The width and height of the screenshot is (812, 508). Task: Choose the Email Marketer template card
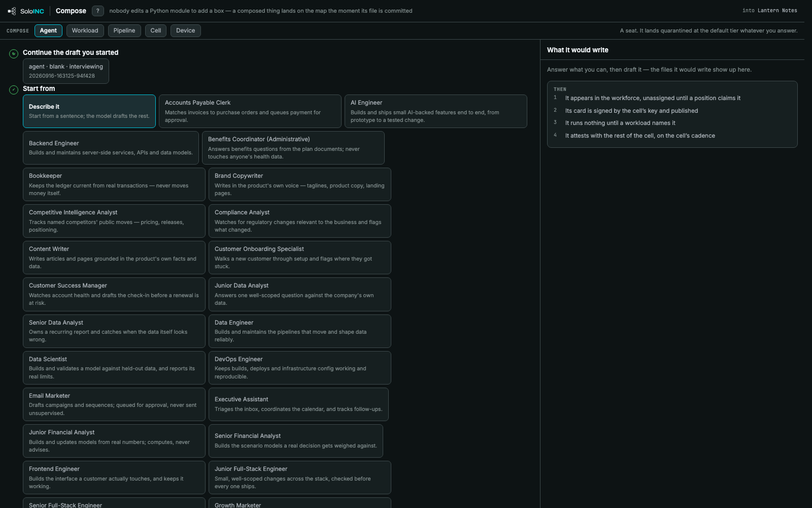click(x=114, y=404)
